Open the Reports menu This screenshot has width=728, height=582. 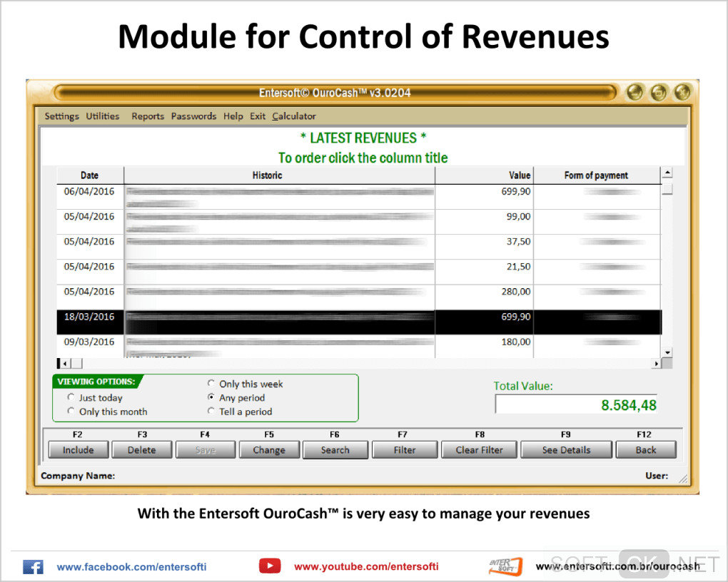[148, 116]
